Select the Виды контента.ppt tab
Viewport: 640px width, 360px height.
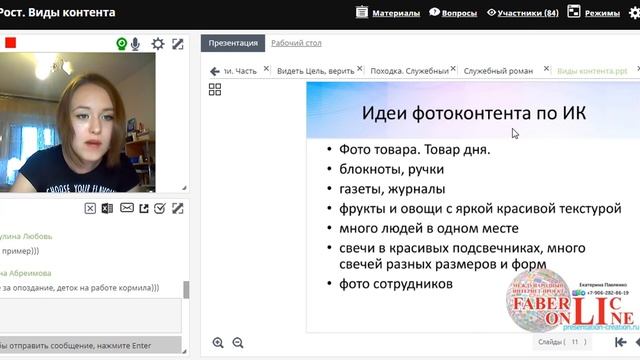pos(592,71)
